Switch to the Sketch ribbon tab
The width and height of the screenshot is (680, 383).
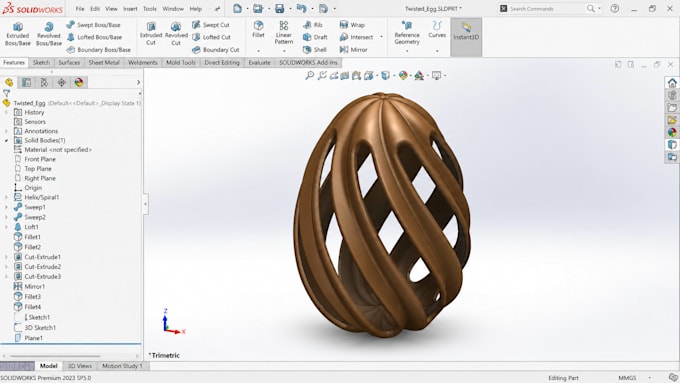click(x=41, y=62)
